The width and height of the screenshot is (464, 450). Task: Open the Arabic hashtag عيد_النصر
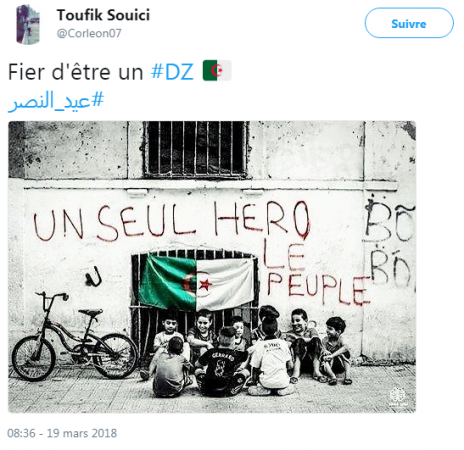pos(56,101)
